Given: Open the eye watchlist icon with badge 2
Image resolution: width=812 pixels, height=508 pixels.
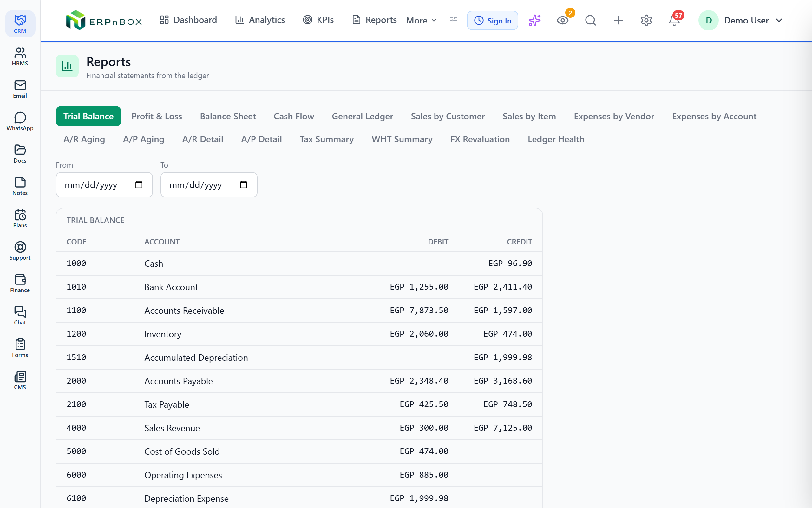Looking at the screenshot, I should click(563, 20).
